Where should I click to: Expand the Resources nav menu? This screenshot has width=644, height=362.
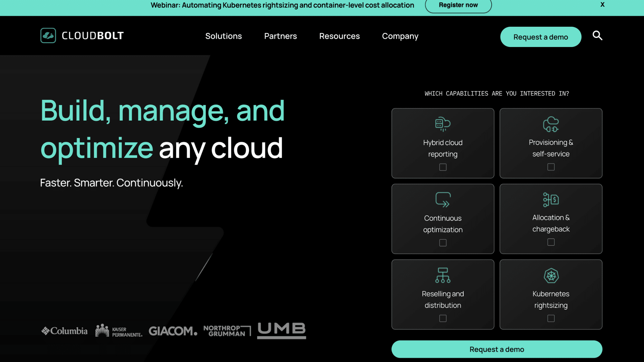(x=339, y=36)
